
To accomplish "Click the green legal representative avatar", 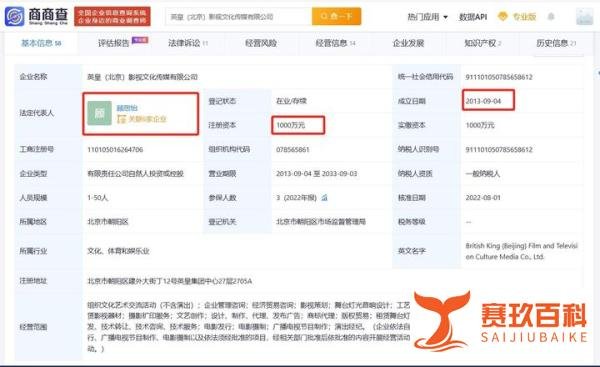I will tap(99, 113).
